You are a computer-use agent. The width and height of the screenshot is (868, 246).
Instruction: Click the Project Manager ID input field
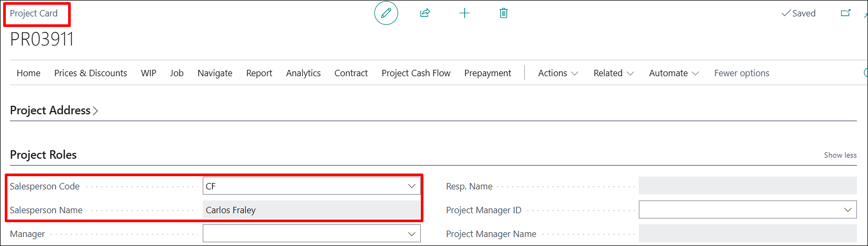pyautogui.click(x=748, y=210)
